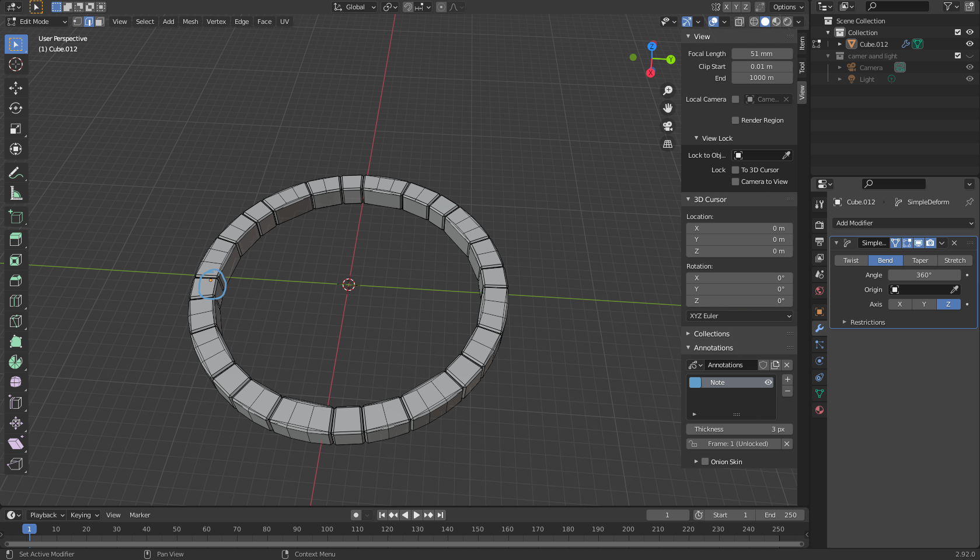Viewport: 980px width, 560px height.
Task: Select the Rotate tool
Action: point(16,109)
